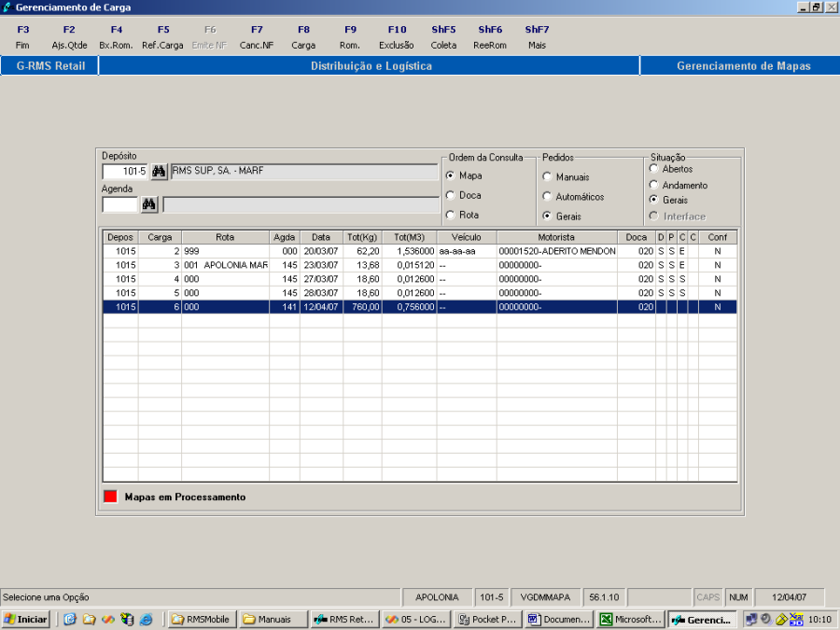Select row with route 001 APOLONIA MAR
The height and width of the screenshot is (630, 840).
pyautogui.click(x=420, y=265)
